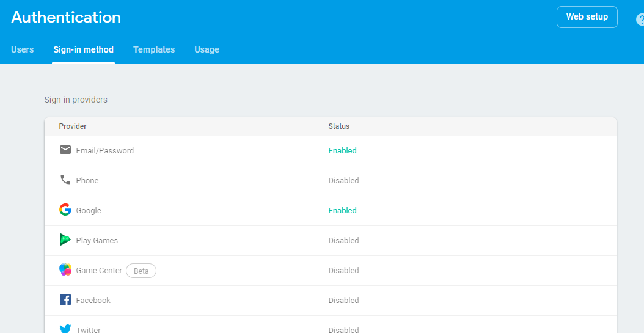Select the Sign-in method tab
The image size is (644, 333).
click(83, 49)
